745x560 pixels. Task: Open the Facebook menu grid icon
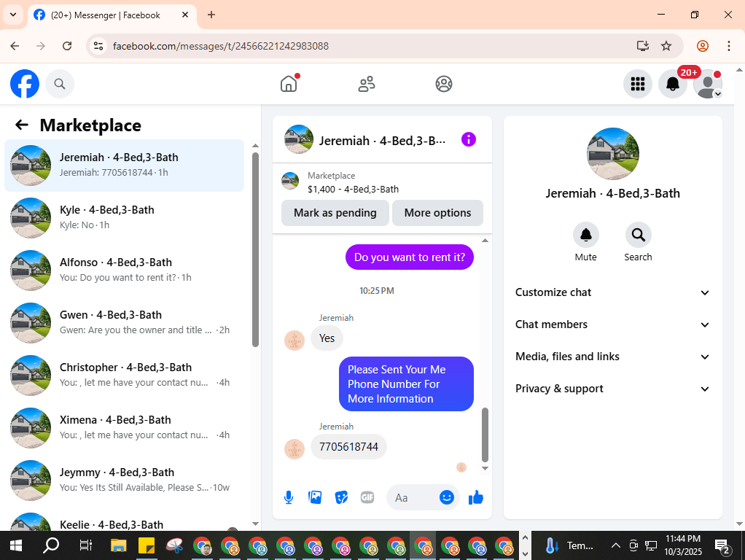(638, 84)
